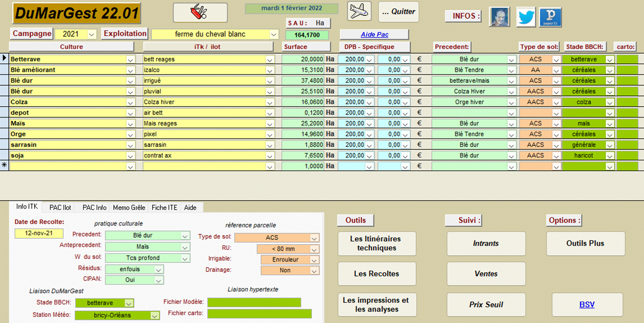Select the Betterave row record selector arrow
The image size is (644, 323).
pyautogui.click(x=4, y=58)
